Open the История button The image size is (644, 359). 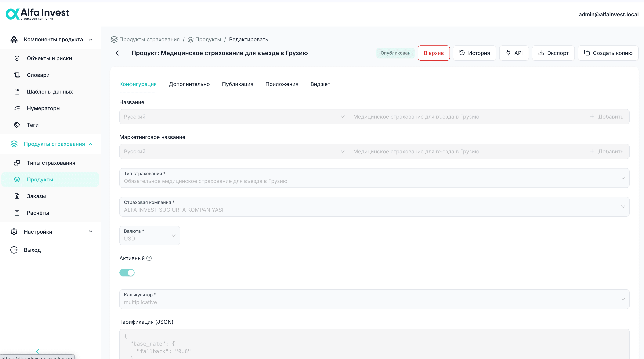click(474, 53)
